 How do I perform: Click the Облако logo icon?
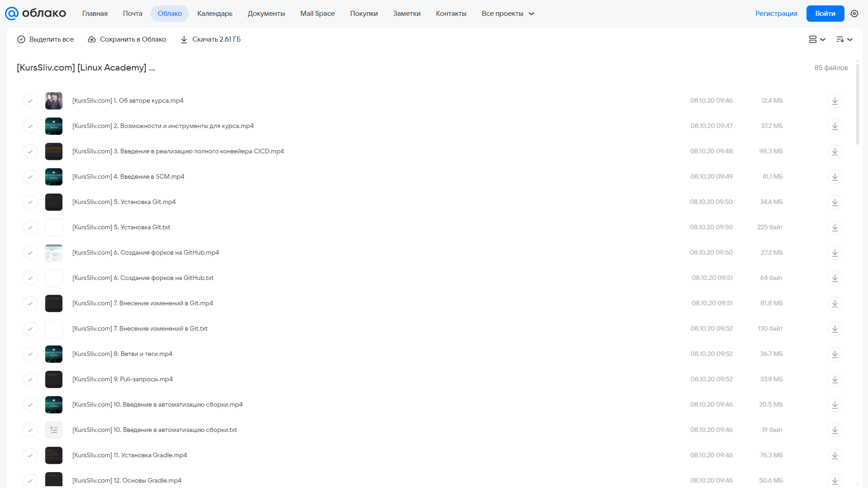click(12, 14)
